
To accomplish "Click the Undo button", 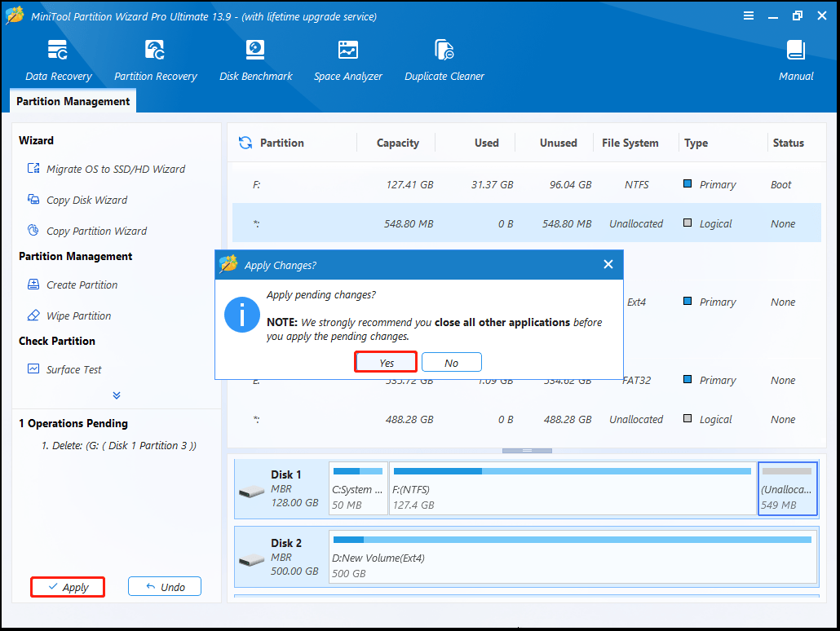I will tap(165, 586).
